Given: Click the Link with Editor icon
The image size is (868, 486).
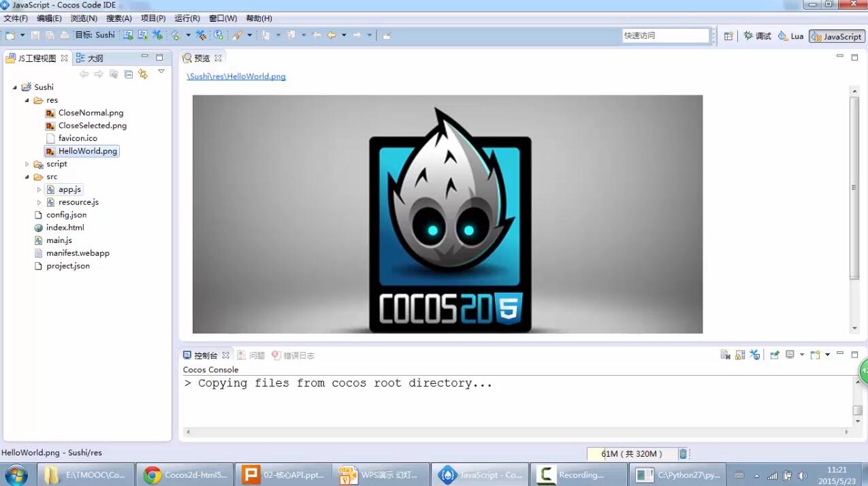Looking at the screenshot, I should pyautogui.click(x=143, y=74).
